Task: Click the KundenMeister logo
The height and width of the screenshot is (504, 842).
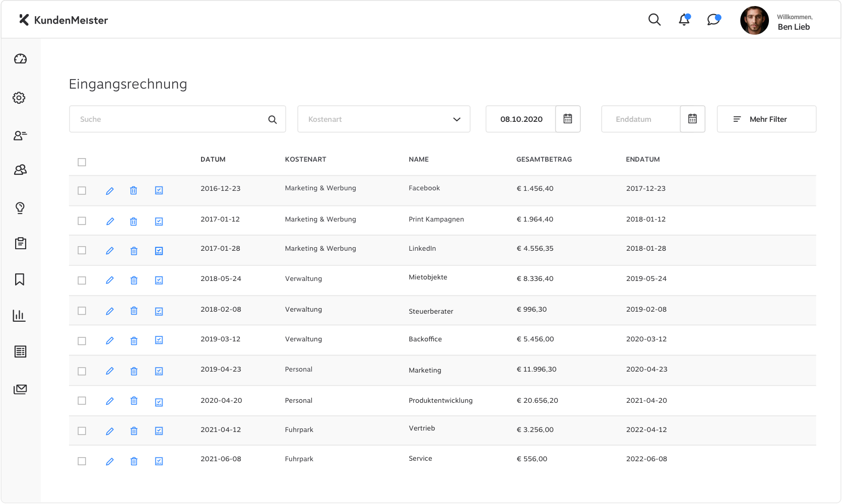Action: pos(63,20)
